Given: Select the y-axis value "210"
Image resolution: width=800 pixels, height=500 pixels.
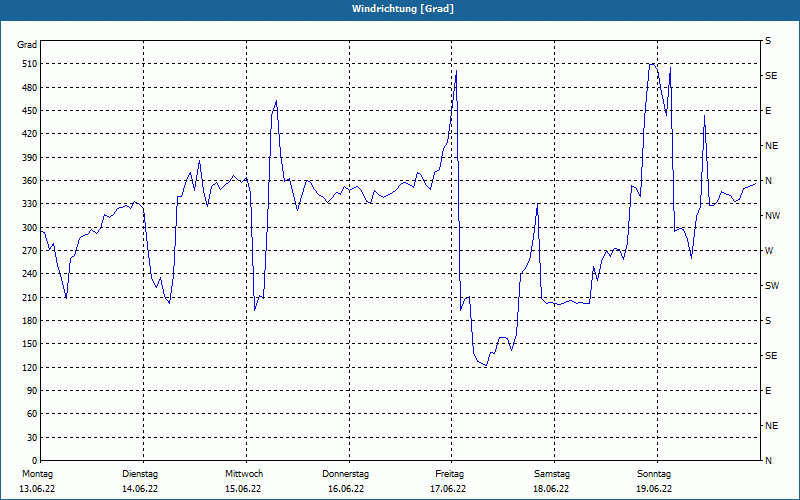Looking at the screenshot, I should [x=30, y=297].
